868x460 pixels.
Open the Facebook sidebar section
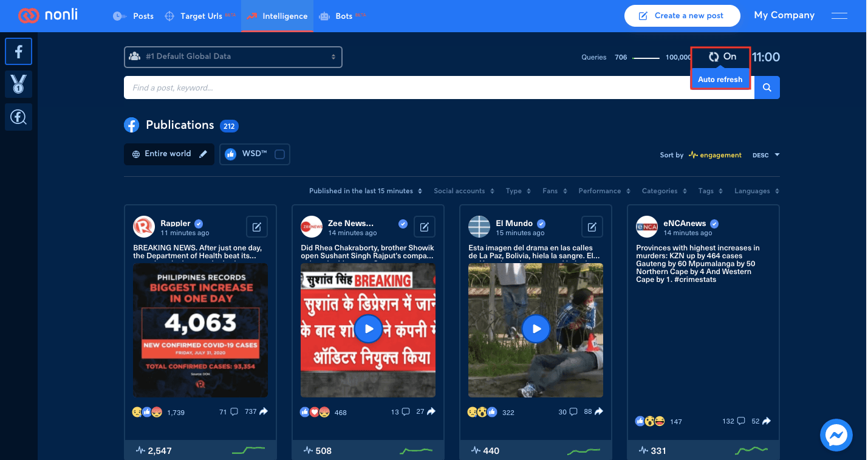(18, 52)
